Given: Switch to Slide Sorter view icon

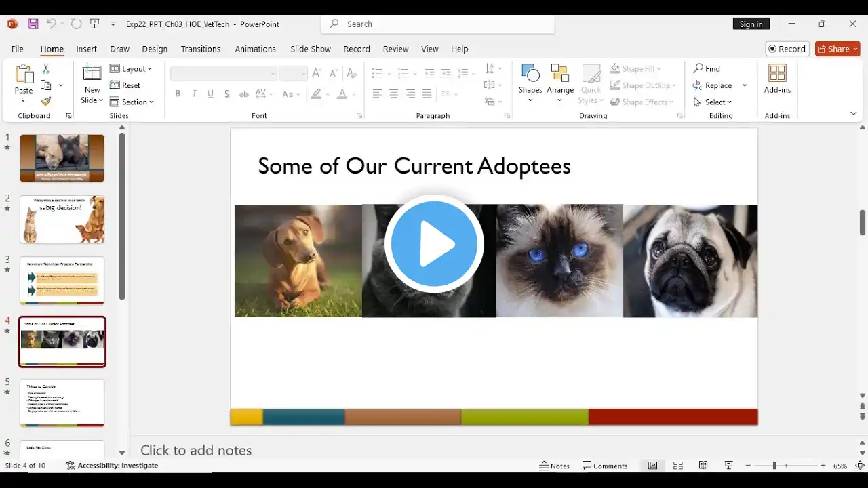Looking at the screenshot, I should (x=677, y=466).
